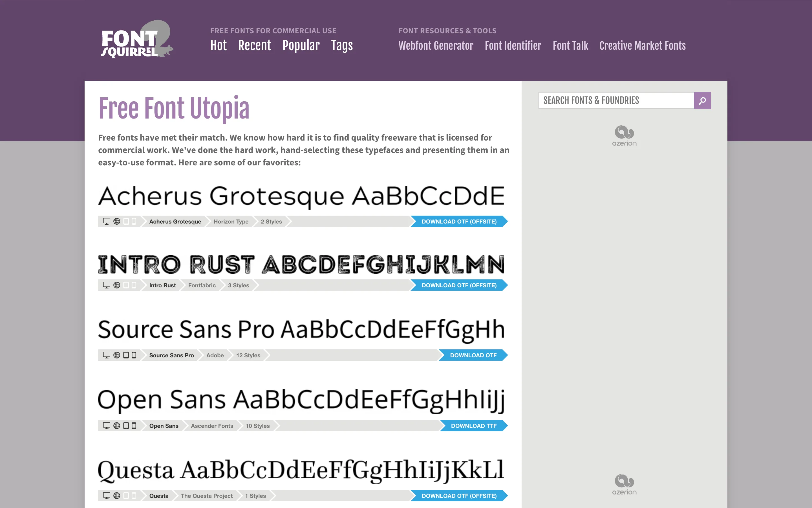
Task: Download Open Sans TTF
Action: point(473,426)
